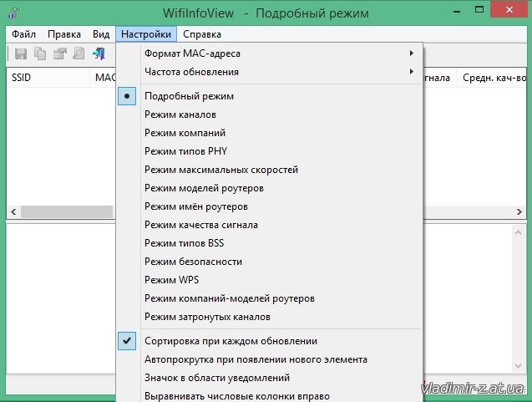Screen dimensions: 532x402
Task: Click the horizontal scrollbar thumb
Action: (x=67, y=212)
